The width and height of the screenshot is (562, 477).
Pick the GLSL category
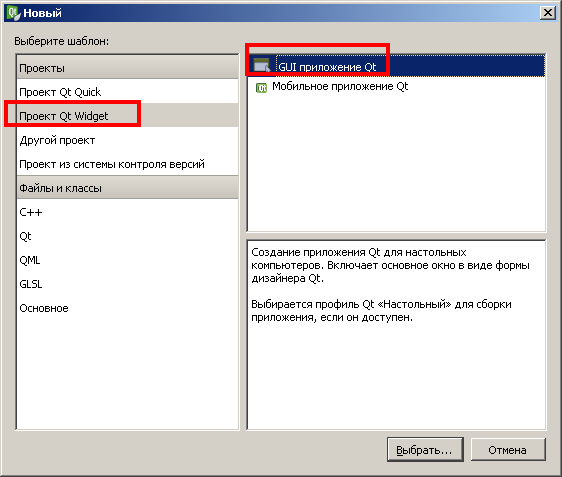click(127, 284)
